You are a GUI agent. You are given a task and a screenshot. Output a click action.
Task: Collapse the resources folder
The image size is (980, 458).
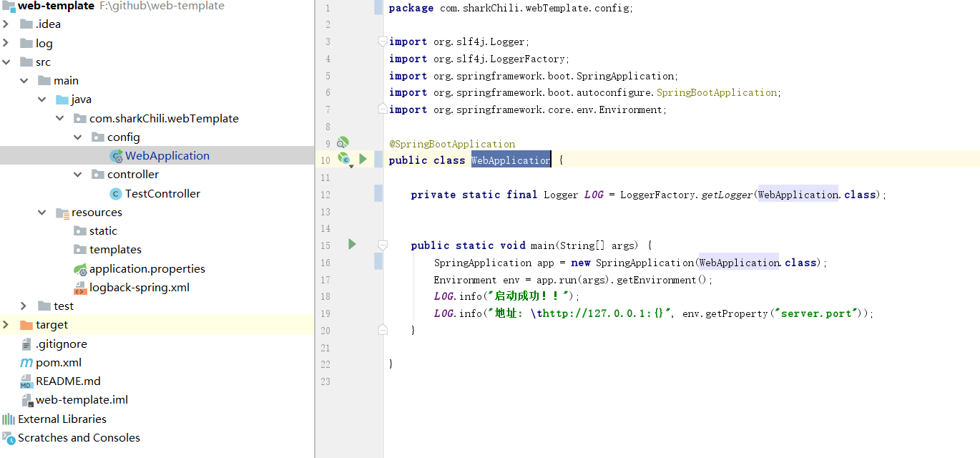coord(42,213)
